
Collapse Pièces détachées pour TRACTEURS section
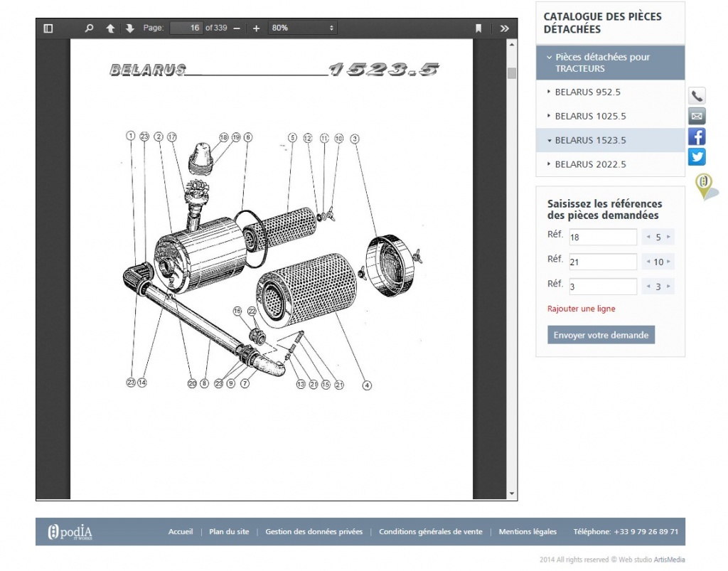coord(610,63)
